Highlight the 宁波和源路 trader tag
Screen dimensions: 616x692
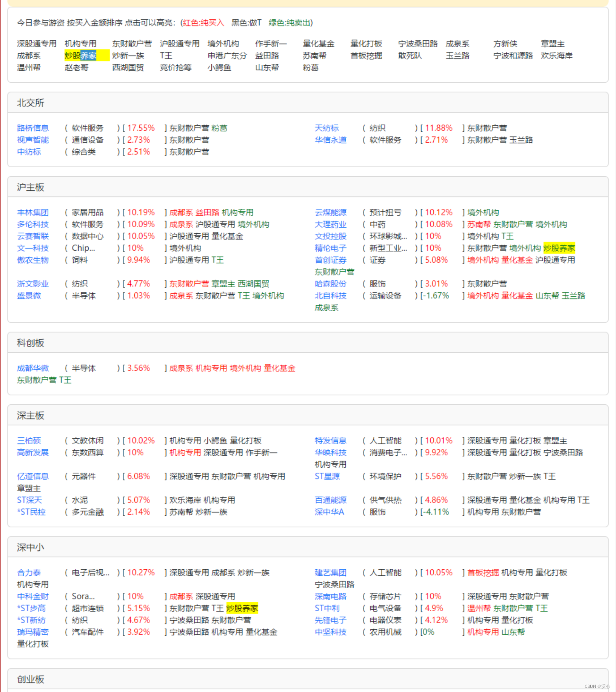513,55
